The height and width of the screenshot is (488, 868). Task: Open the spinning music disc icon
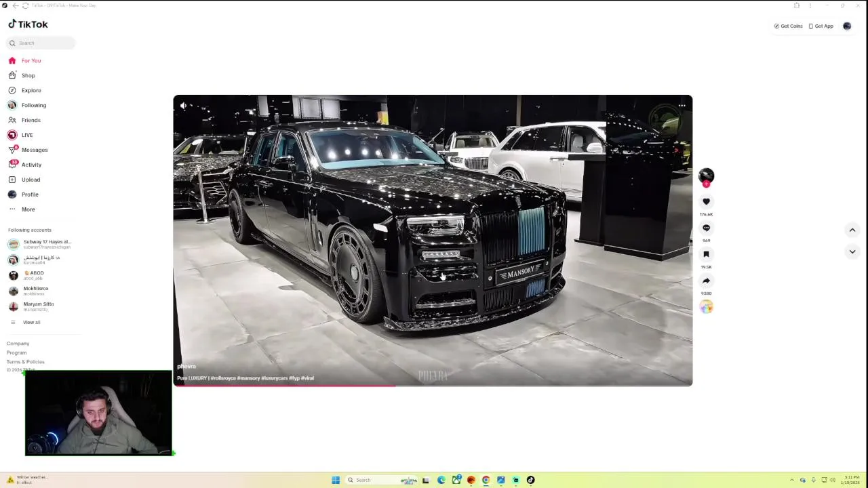coord(706,307)
